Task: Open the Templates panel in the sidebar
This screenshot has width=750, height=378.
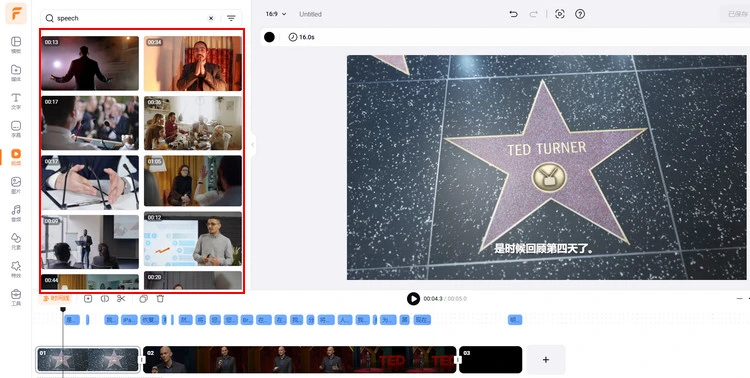Action: [x=16, y=44]
